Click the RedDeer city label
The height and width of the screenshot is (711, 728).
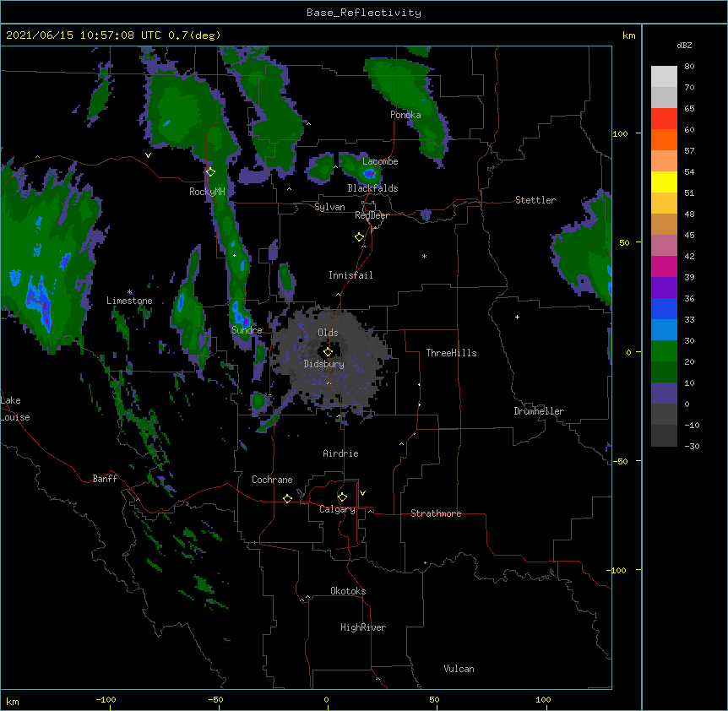[x=372, y=215]
